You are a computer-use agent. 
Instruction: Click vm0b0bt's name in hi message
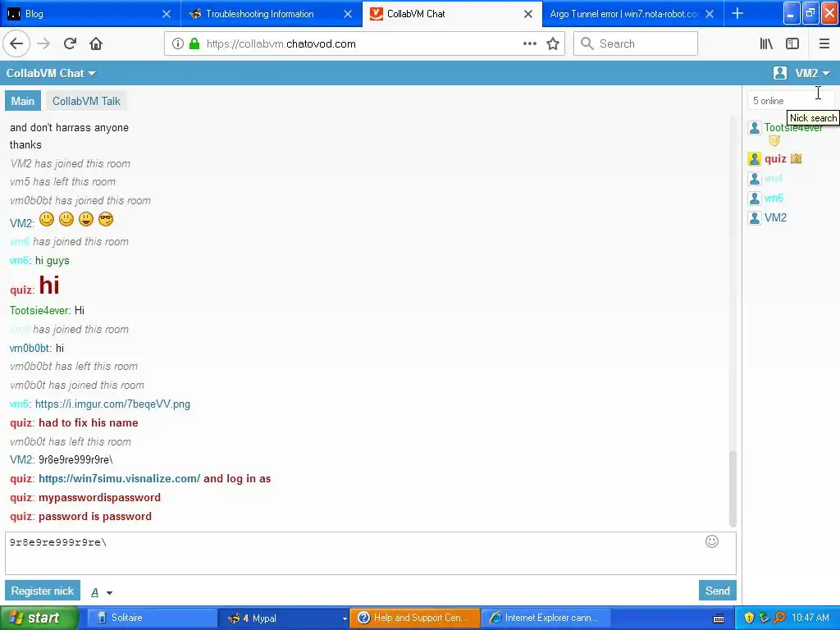(x=30, y=348)
